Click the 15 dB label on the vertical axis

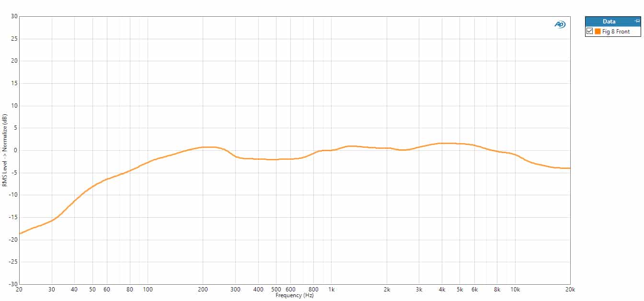pos(14,83)
